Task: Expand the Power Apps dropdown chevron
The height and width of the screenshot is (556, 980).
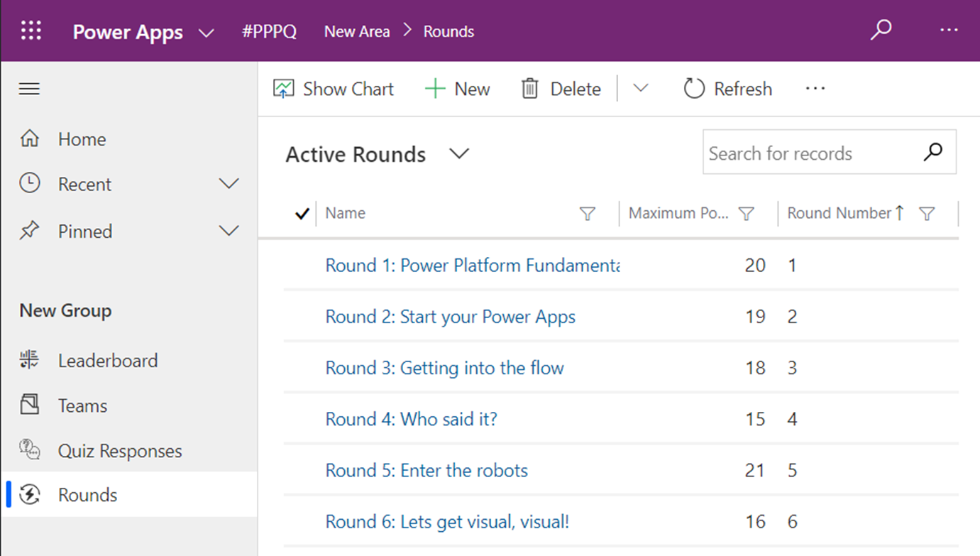Action: [206, 33]
